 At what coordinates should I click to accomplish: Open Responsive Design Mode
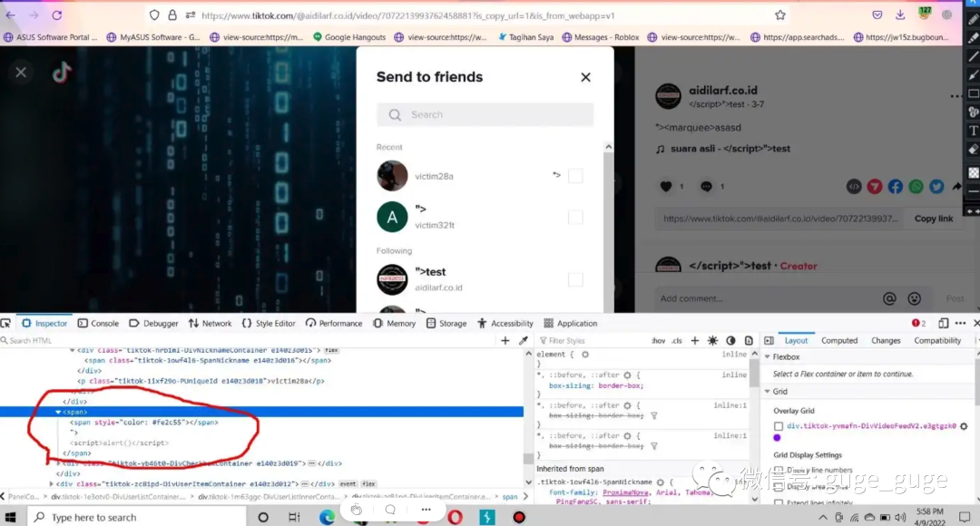tap(943, 323)
